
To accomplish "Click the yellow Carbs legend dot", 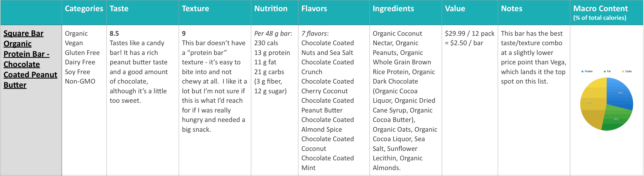I will tap(623, 71).
